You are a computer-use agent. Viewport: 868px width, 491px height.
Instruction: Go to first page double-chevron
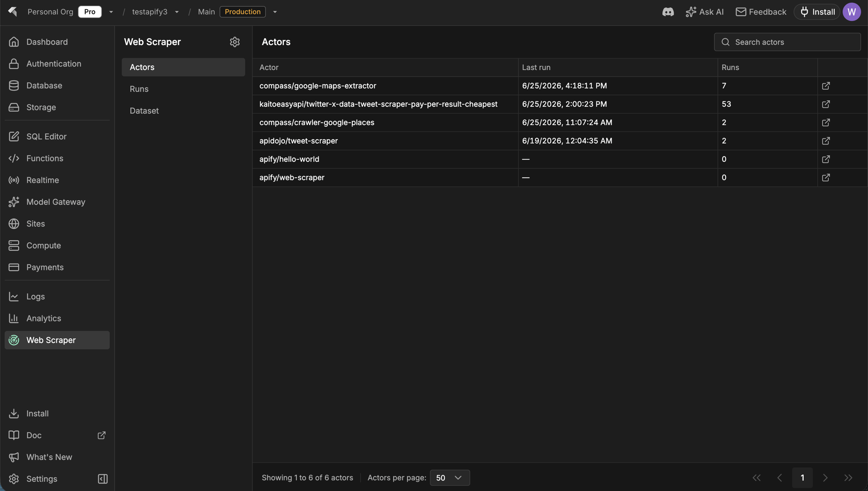pyautogui.click(x=756, y=478)
